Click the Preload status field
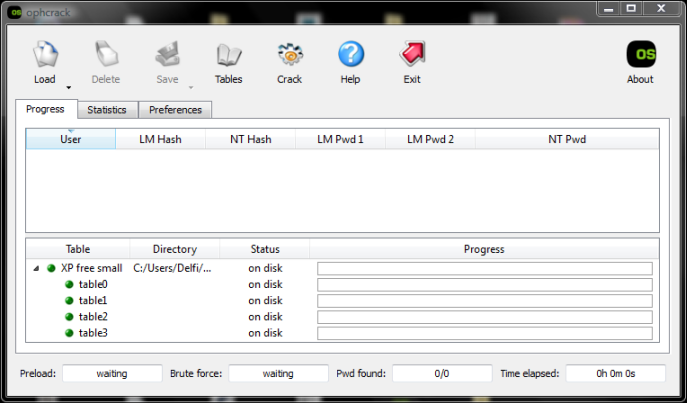 pos(112,374)
